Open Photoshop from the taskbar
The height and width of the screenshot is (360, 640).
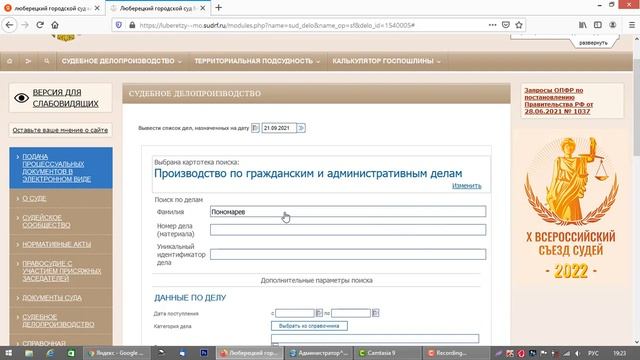point(204,353)
